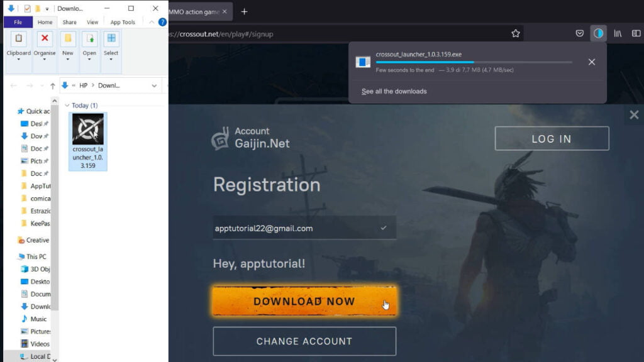Switch to the Share ribbon tab
Screen dimensions: 644x362
69,22
